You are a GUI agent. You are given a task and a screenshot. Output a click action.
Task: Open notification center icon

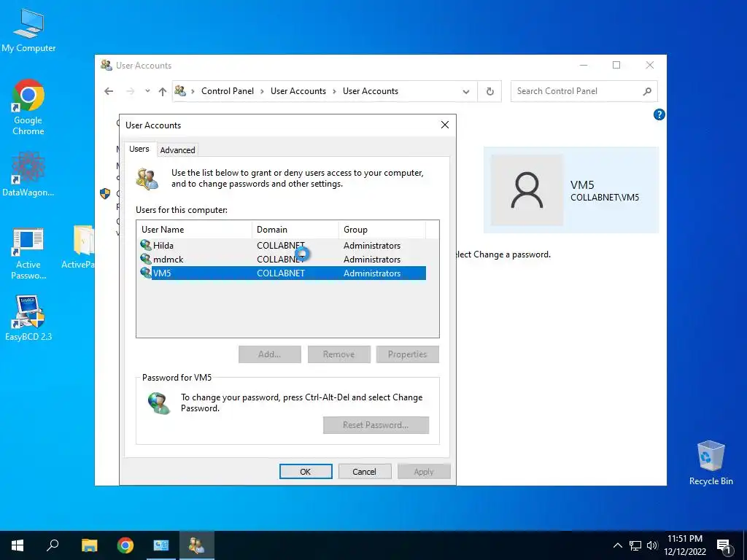[x=724, y=546]
